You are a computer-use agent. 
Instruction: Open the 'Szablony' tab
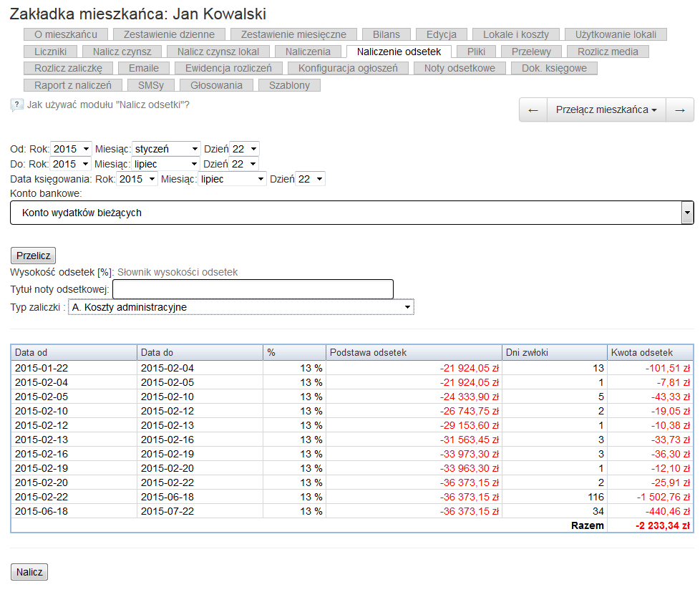289,85
